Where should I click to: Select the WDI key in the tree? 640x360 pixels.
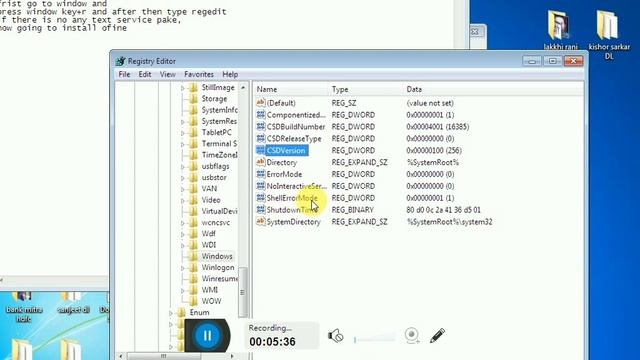click(209, 245)
